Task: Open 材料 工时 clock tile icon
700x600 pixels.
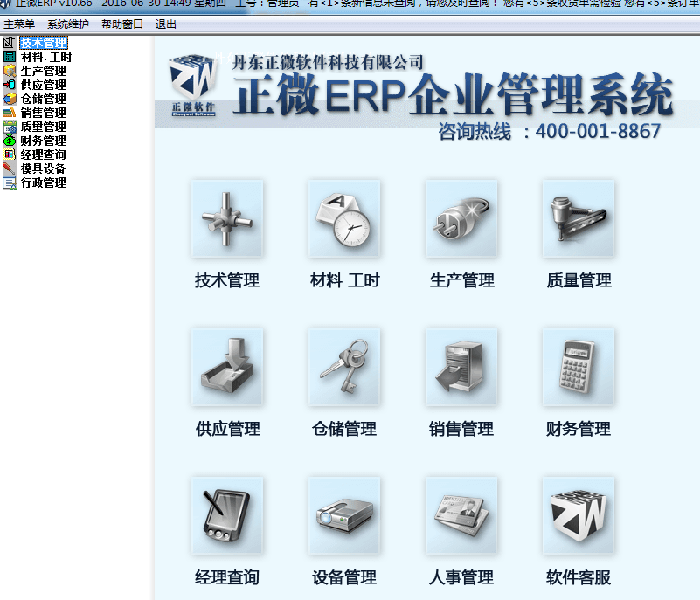Action: tap(344, 218)
